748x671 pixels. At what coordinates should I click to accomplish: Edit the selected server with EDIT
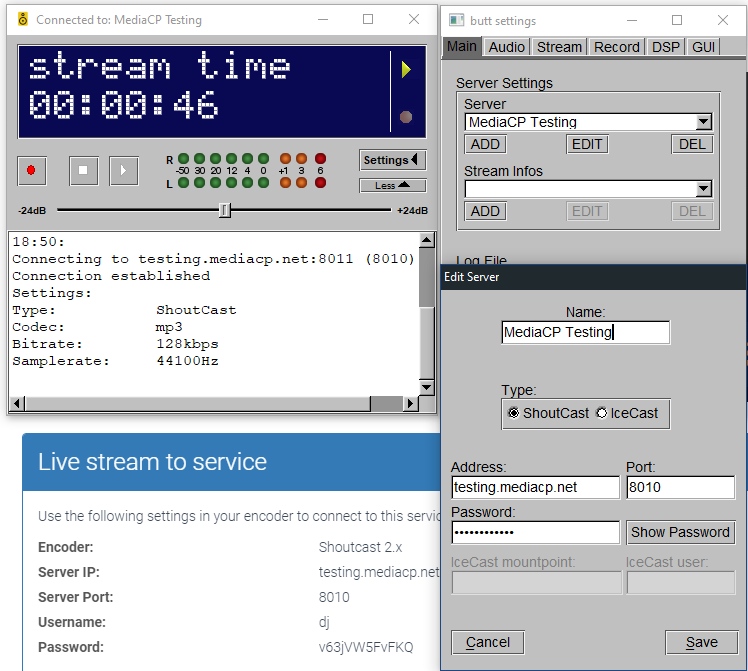tap(587, 144)
